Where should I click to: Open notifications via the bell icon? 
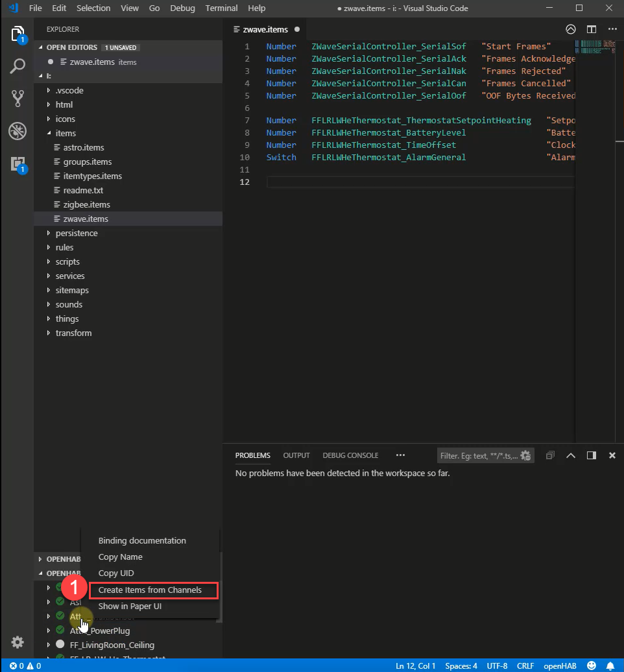click(610, 666)
